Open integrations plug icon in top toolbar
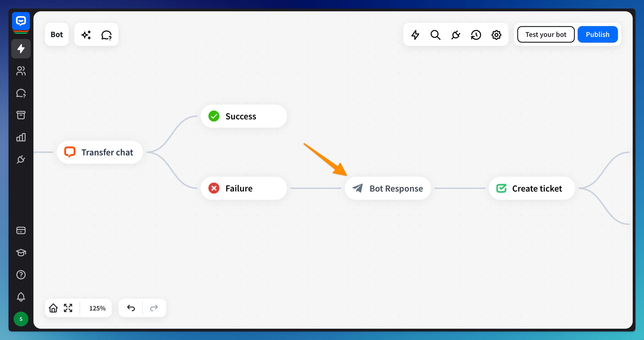The height and width of the screenshot is (340, 644). coord(456,35)
